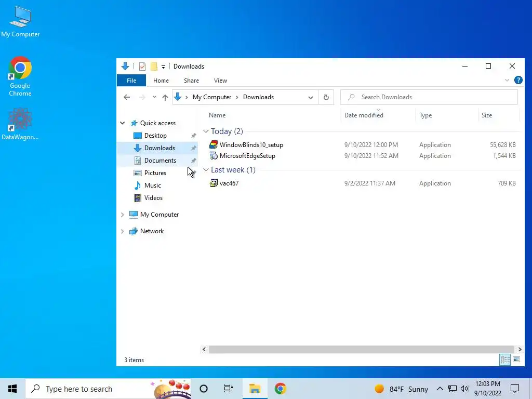Open the volume tray icon
Screen dimensions: 532x399
464,389
